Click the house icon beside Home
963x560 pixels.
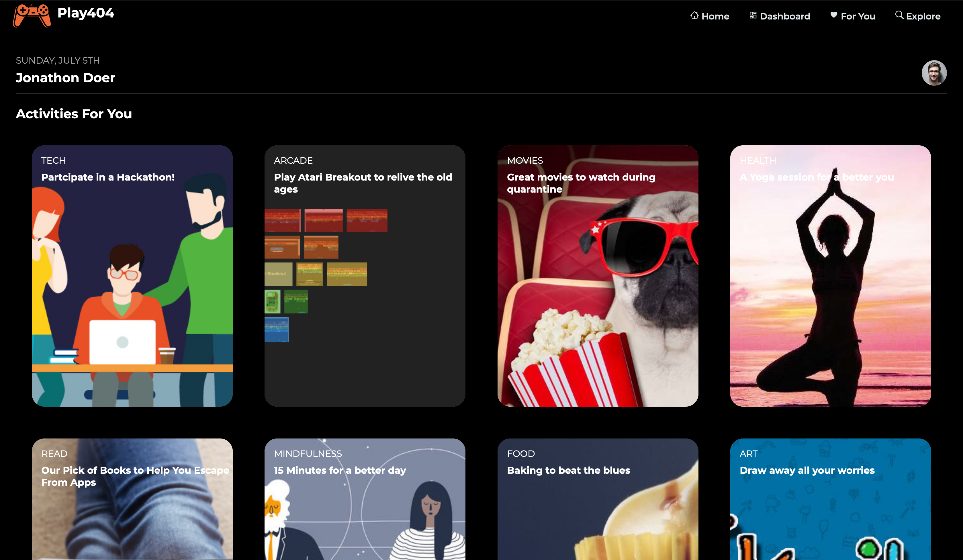tap(694, 15)
